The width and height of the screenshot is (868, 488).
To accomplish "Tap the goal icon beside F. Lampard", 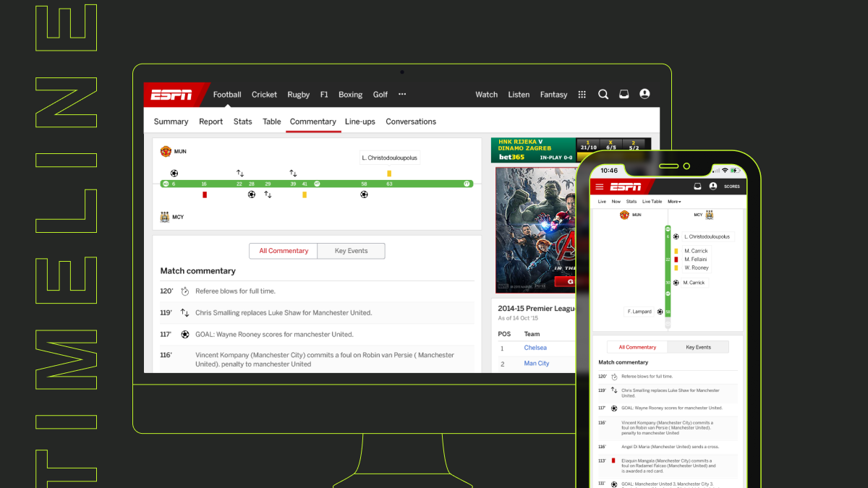I will pyautogui.click(x=660, y=312).
